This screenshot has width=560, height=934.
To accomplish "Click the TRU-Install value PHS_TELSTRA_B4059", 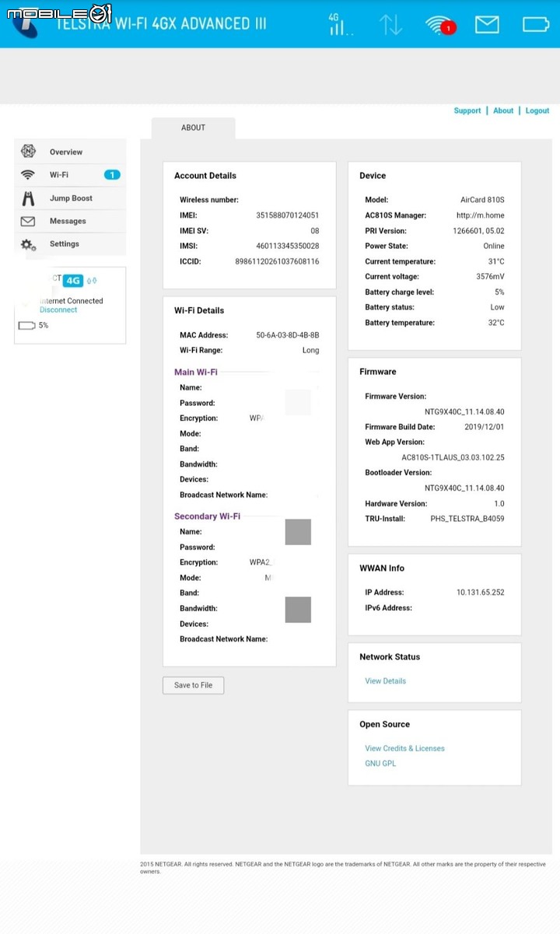I will click(x=467, y=519).
